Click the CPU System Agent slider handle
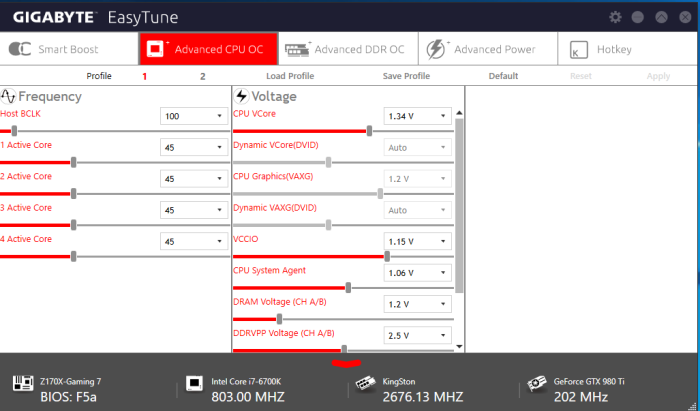 pyautogui.click(x=348, y=288)
